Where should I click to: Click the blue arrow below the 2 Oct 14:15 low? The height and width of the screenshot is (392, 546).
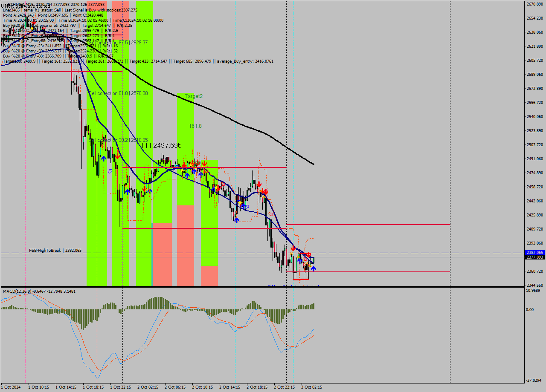pyautogui.click(x=236, y=220)
